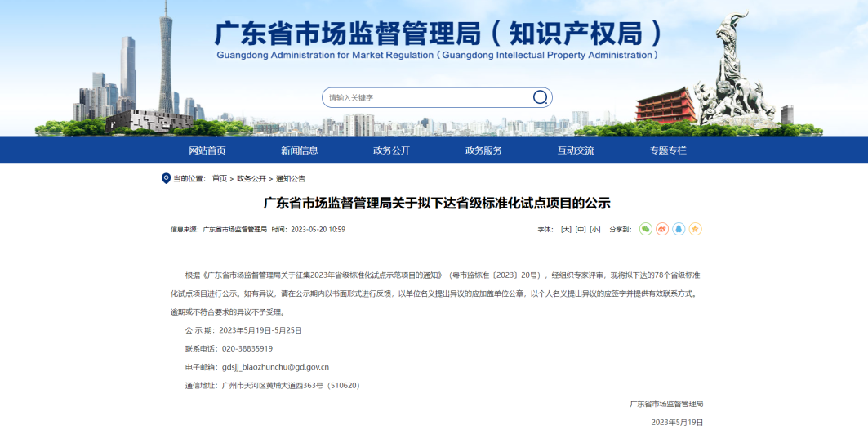Share the article to WeChat
Image resolution: width=868 pixels, height=430 pixels.
[x=646, y=229]
